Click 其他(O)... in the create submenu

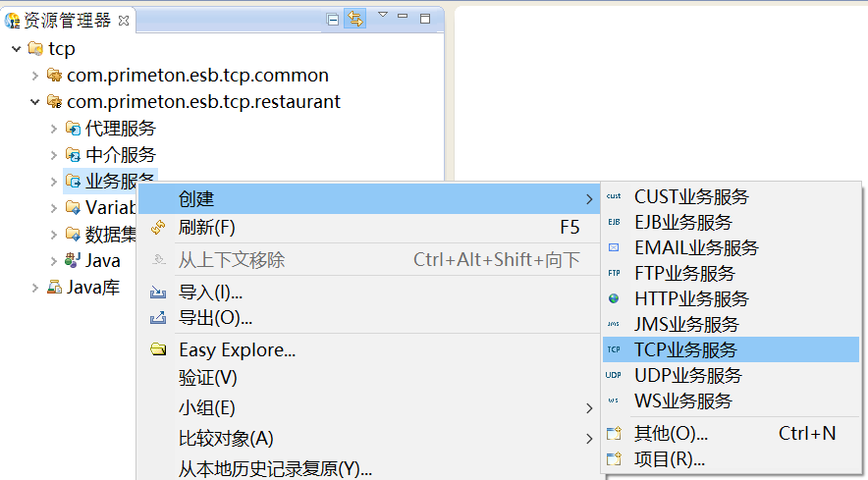click(671, 433)
